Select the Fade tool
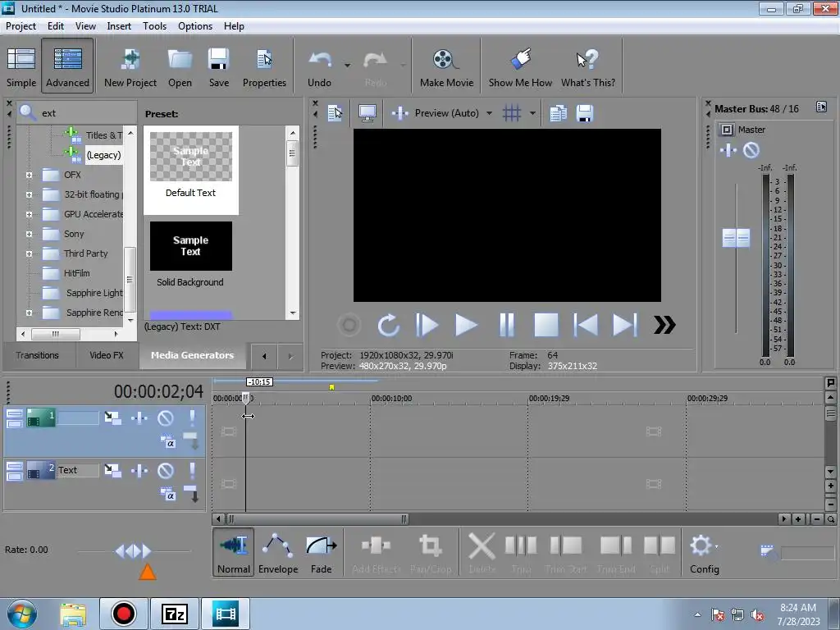 pyautogui.click(x=322, y=552)
